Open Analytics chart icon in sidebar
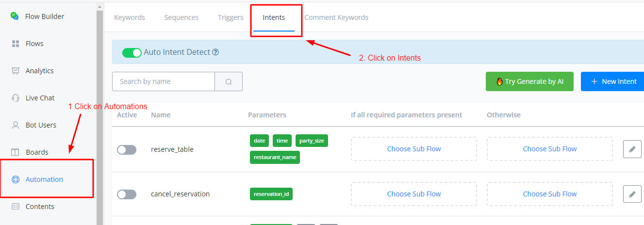This screenshot has height=225, width=644. [15, 71]
